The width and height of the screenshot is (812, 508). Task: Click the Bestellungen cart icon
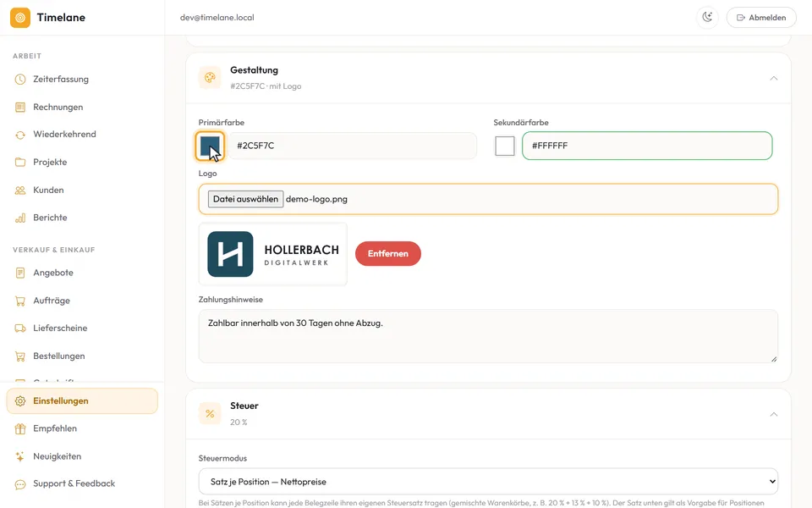click(x=20, y=356)
